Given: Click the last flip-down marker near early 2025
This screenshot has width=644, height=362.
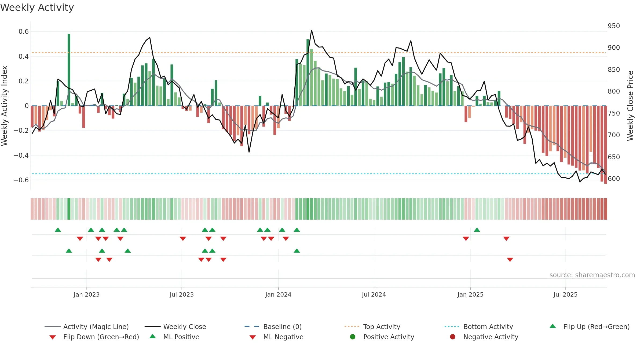Looking at the screenshot, I should 506,239.
